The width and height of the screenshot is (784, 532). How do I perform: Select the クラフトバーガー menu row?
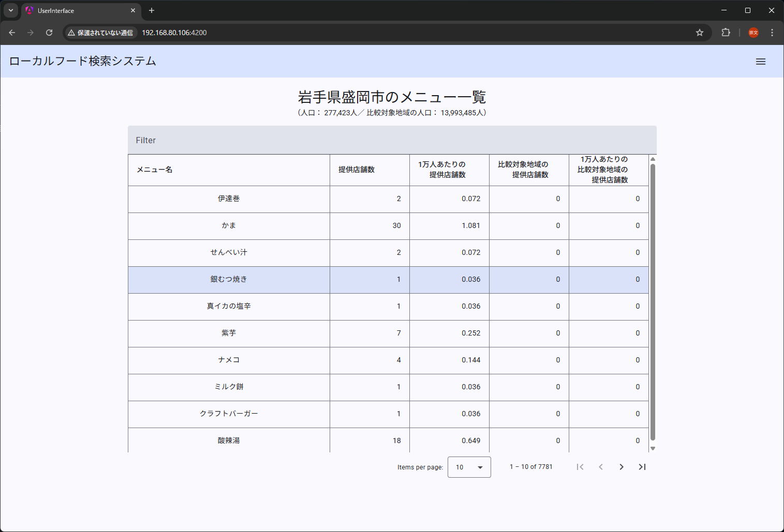(x=388, y=414)
